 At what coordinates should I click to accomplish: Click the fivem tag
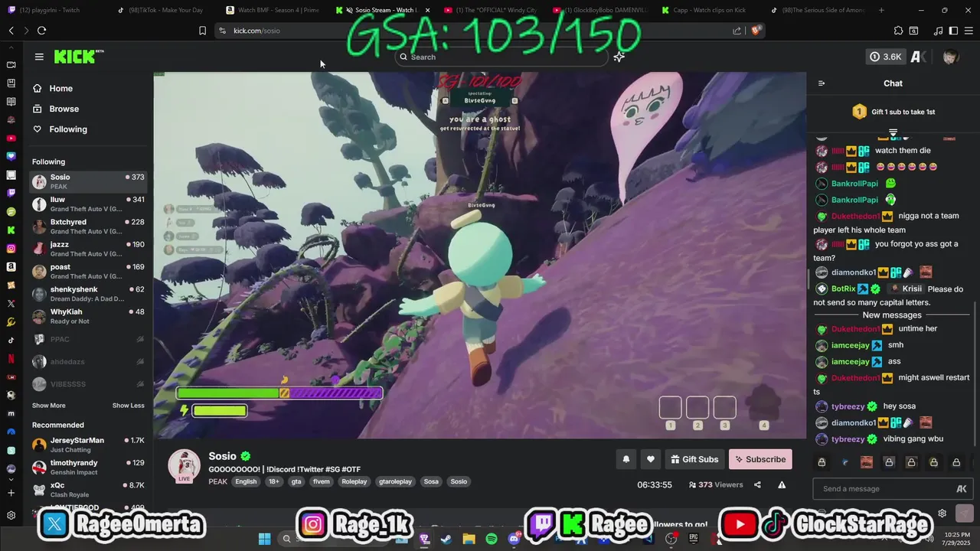tap(321, 481)
